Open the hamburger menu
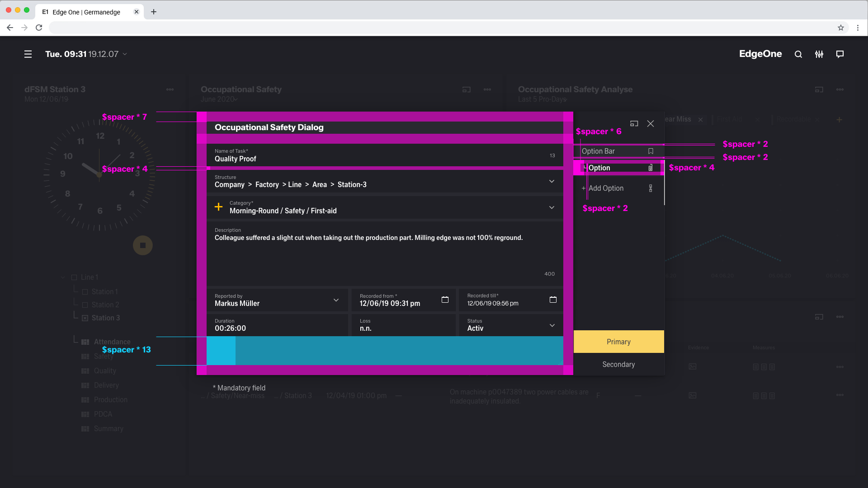 coord(28,54)
